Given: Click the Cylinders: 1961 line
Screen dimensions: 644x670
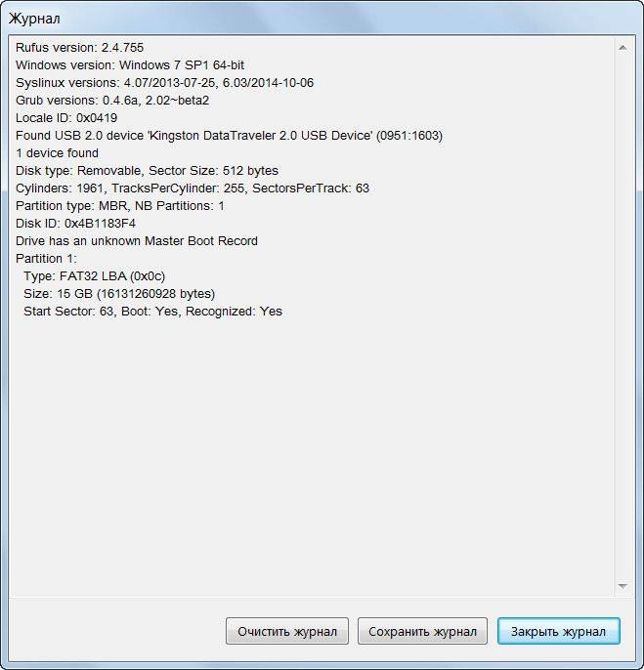Looking at the screenshot, I should (193, 188).
